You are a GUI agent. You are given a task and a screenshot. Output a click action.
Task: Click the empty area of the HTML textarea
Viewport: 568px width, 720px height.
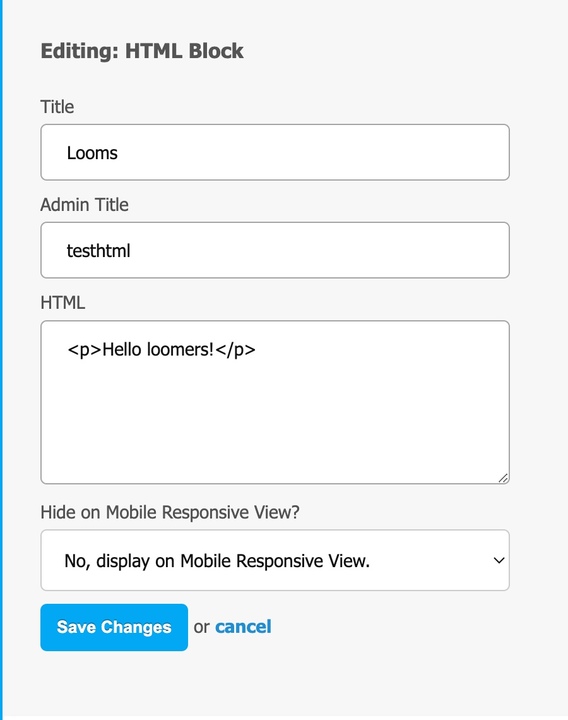[x=275, y=422]
